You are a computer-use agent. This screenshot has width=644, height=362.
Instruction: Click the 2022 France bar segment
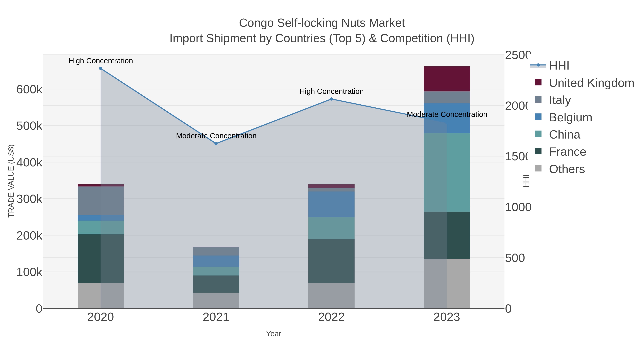[331, 261]
